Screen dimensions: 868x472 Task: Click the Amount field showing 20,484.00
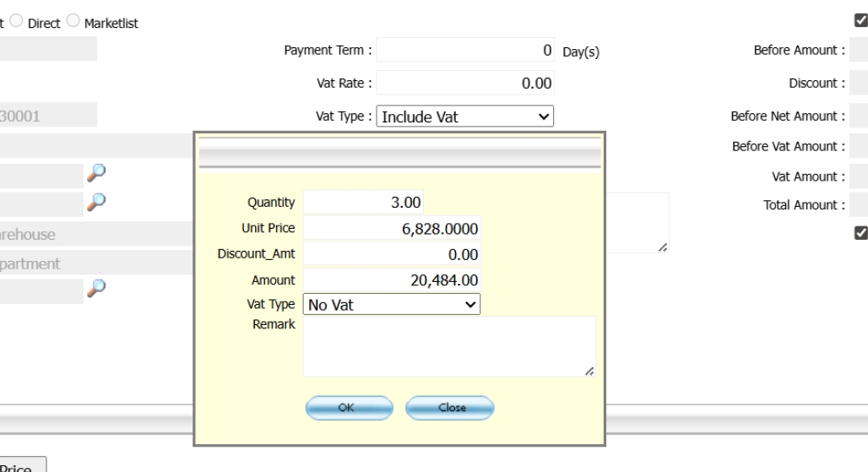(391, 279)
